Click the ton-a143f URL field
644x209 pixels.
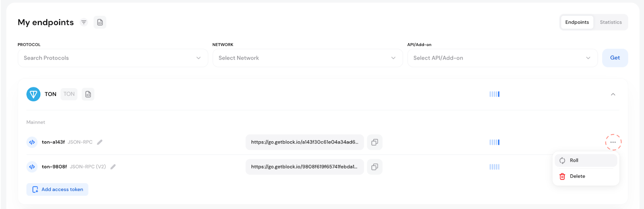pos(305,142)
